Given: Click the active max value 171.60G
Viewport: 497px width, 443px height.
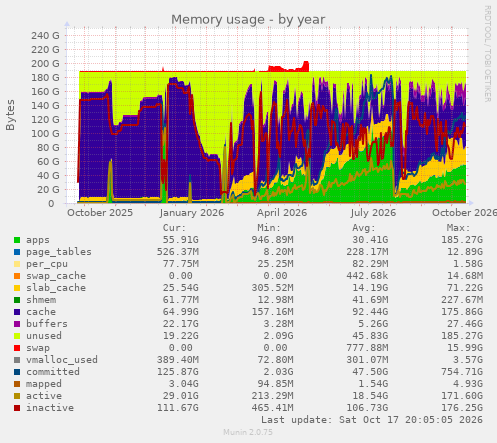Looking at the screenshot, I should point(462,396).
